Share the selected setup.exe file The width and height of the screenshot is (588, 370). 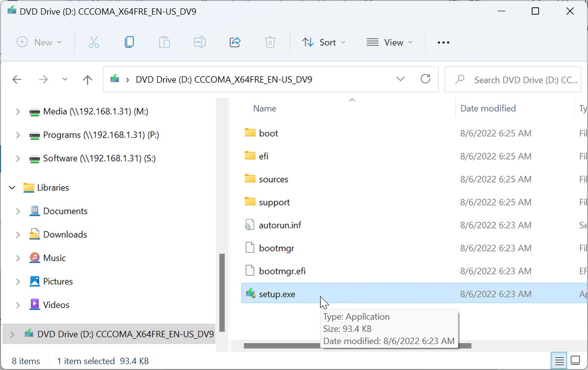(235, 42)
